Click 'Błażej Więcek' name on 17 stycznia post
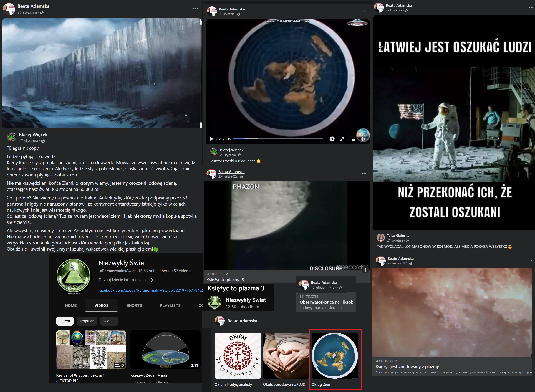Image resolution: width=535 pixels, height=392 pixels. (33, 135)
